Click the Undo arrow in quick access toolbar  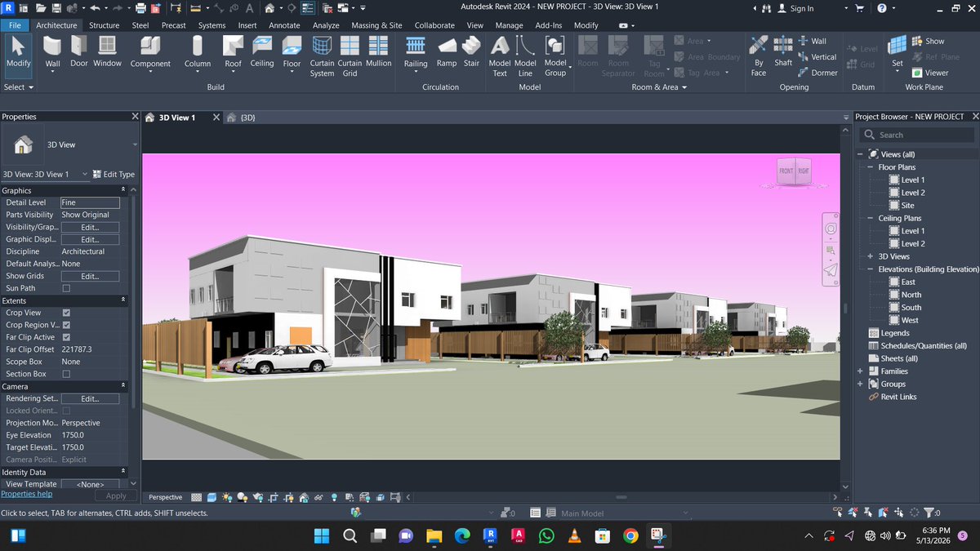(x=94, y=8)
